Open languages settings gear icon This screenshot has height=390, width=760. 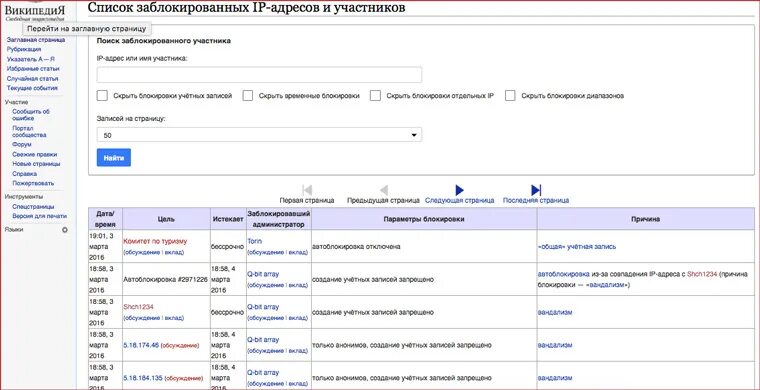pyautogui.click(x=65, y=230)
